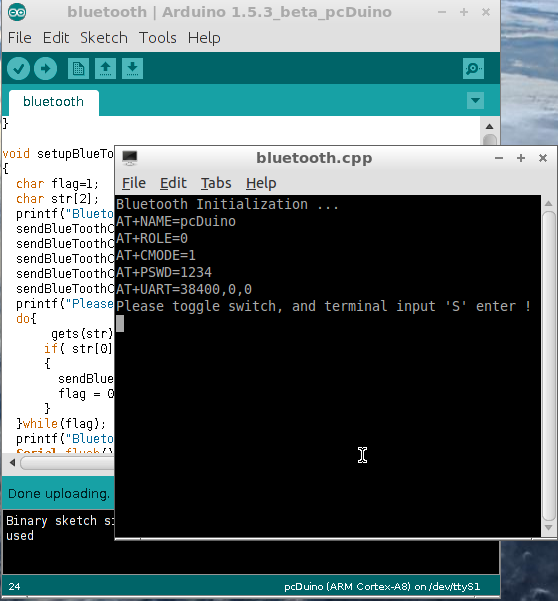Screen dimensions: 558x601
Task: Click 'AT+ROLE=0' line in terminal
Action: tap(152, 238)
